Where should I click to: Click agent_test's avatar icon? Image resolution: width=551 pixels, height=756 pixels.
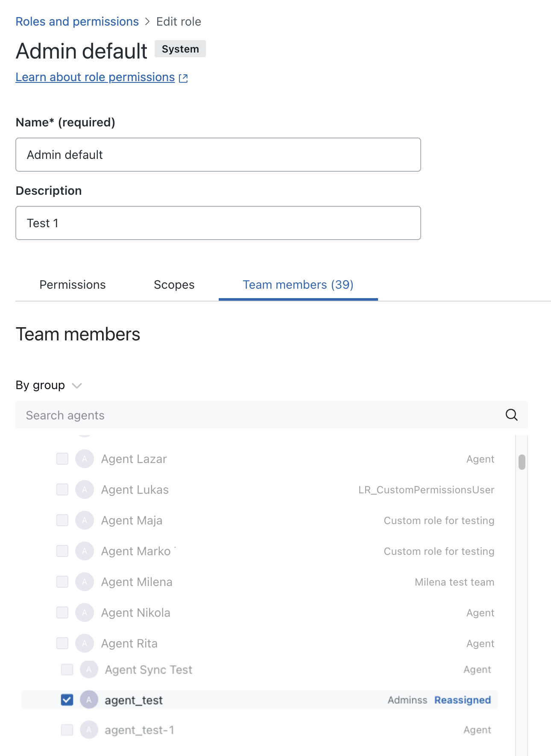tap(89, 700)
